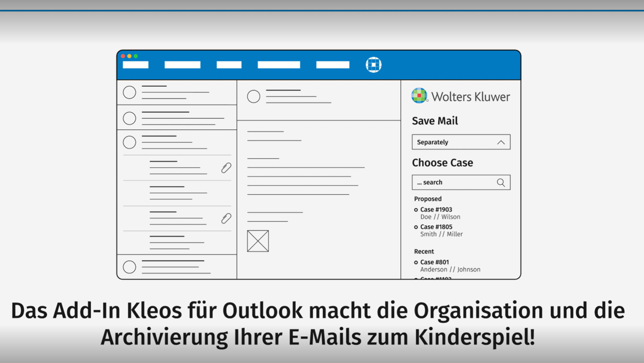Click the lower paperclip attachment icon
This screenshot has width=644, height=363.
pos(226,218)
